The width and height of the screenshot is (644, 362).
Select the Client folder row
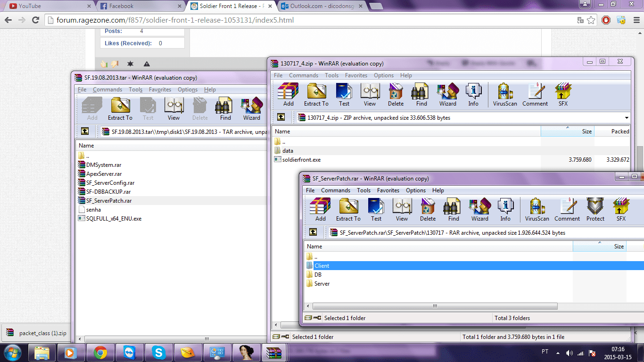point(474,266)
